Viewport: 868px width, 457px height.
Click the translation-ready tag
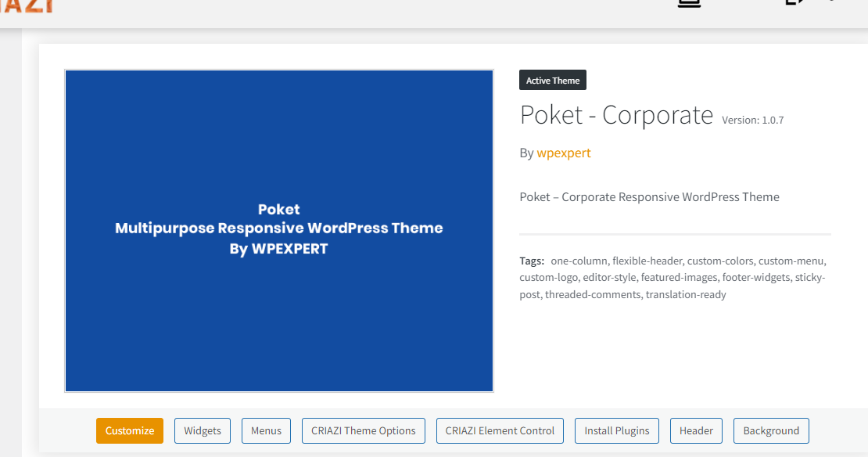point(686,294)
